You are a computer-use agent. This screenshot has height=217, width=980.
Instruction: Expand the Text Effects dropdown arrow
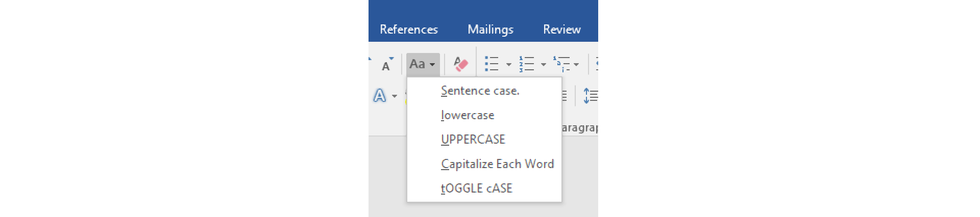(394, 96)
